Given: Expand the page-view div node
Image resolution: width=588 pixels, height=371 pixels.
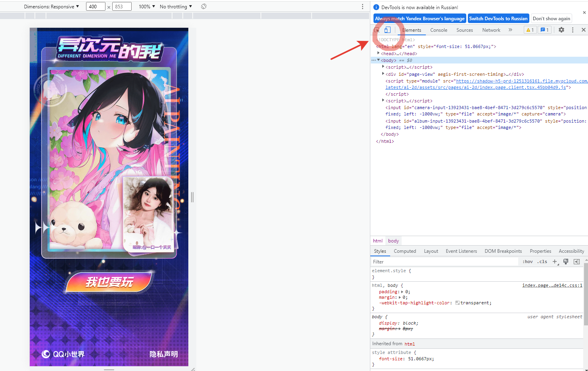Looking at the screenshot, I should (383, 74).
